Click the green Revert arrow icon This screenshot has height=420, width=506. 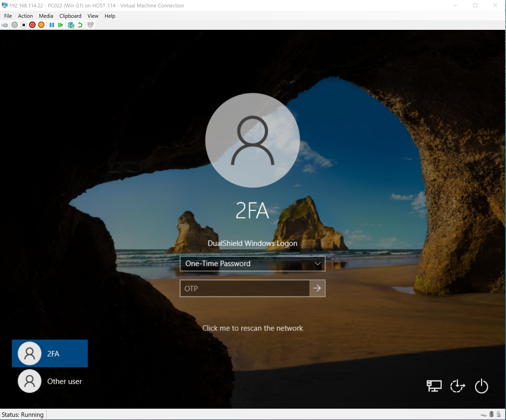80,25
